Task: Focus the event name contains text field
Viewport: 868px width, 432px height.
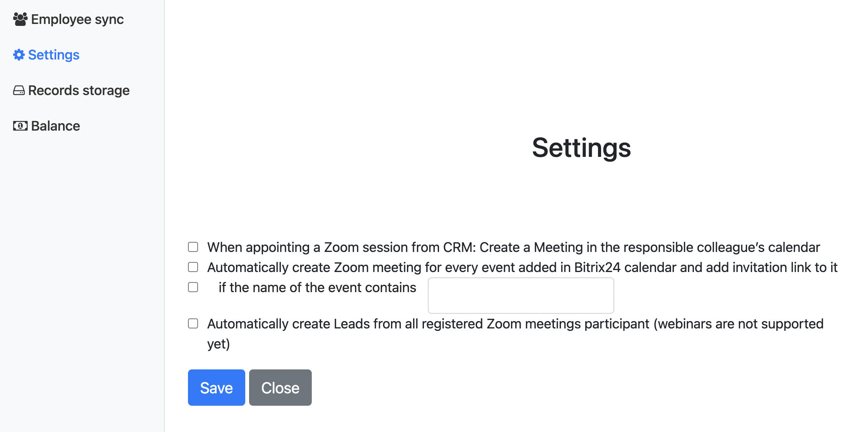Action: pos(521,296)
